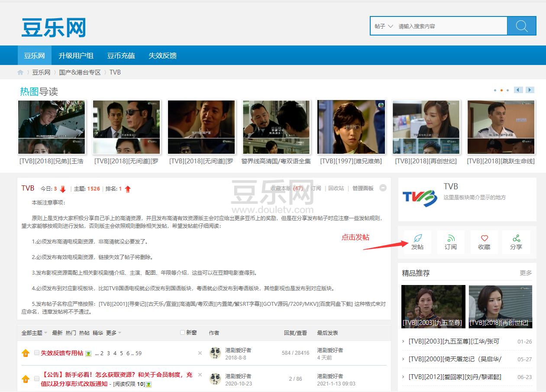Open thumbnail [TVB][1997][难兄难弟]

click(x=351, y=127)
